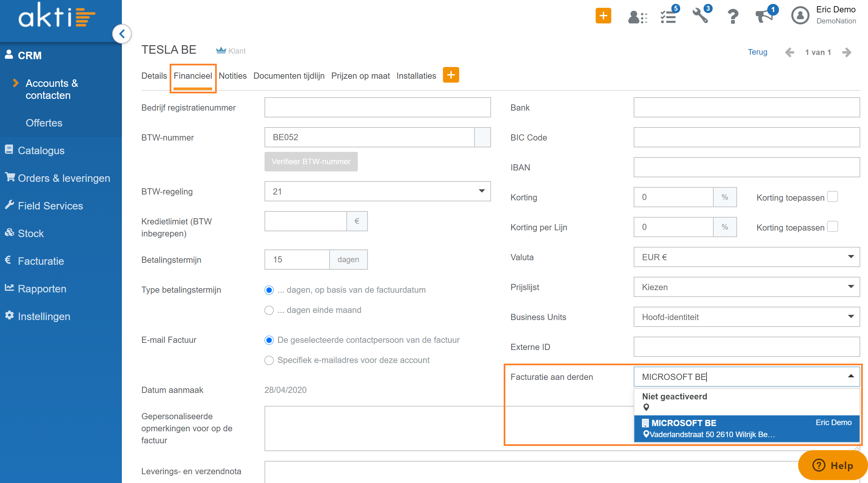Click the Verifieer BTW-nummer button
868x483 pixels.
tap(311, 162)
